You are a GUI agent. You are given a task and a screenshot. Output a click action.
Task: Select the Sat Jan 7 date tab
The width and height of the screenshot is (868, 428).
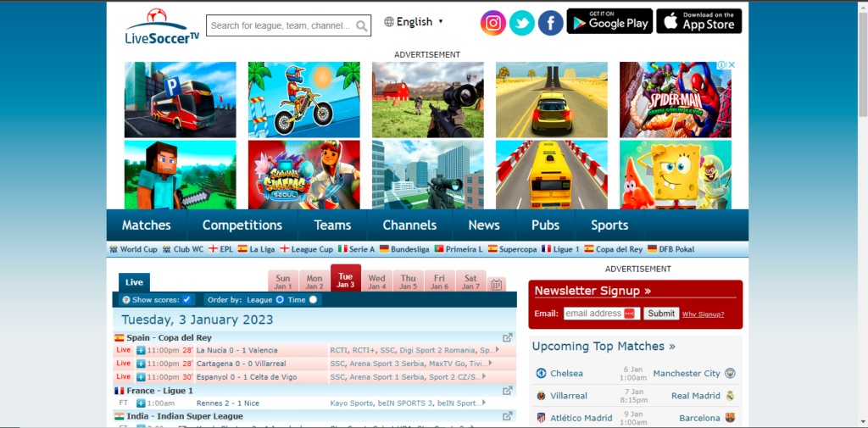click(x=471, y=282)
